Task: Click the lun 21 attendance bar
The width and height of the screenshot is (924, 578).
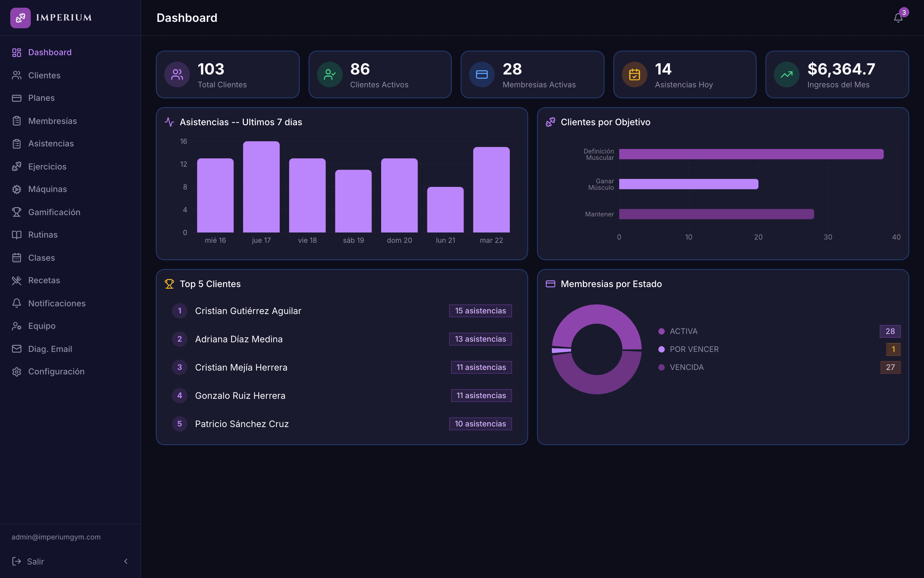Action: coord(445,209)
